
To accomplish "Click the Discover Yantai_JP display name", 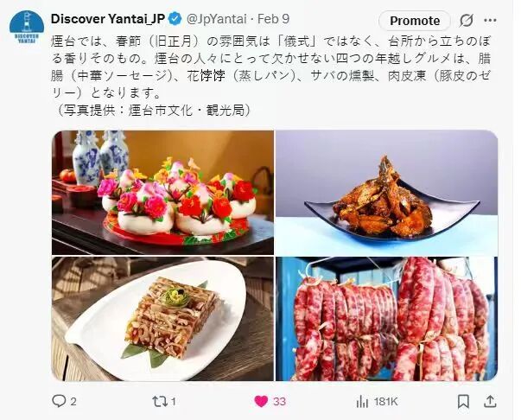I will (108, 19).
